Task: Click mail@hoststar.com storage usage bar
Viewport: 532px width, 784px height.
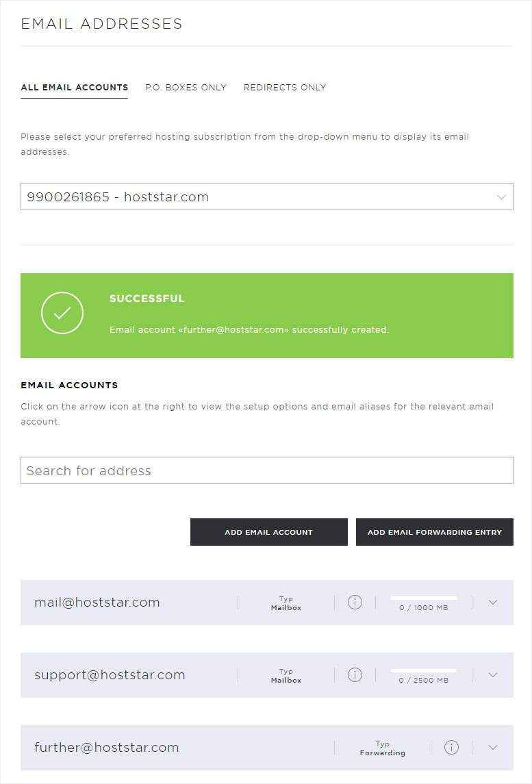Action: (424, 598)
